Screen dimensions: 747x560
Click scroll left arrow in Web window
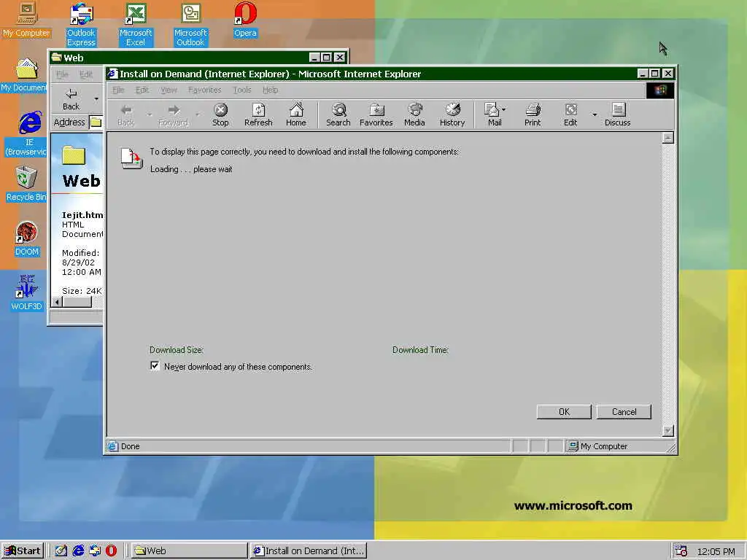point(57,302)
